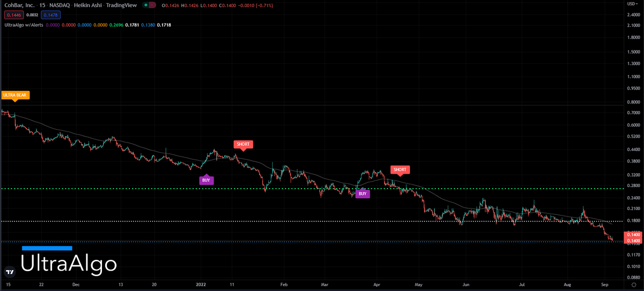Click the 0.3200 price axis label
The width and height of the screenshot is (644, 291).
point(633,175)
